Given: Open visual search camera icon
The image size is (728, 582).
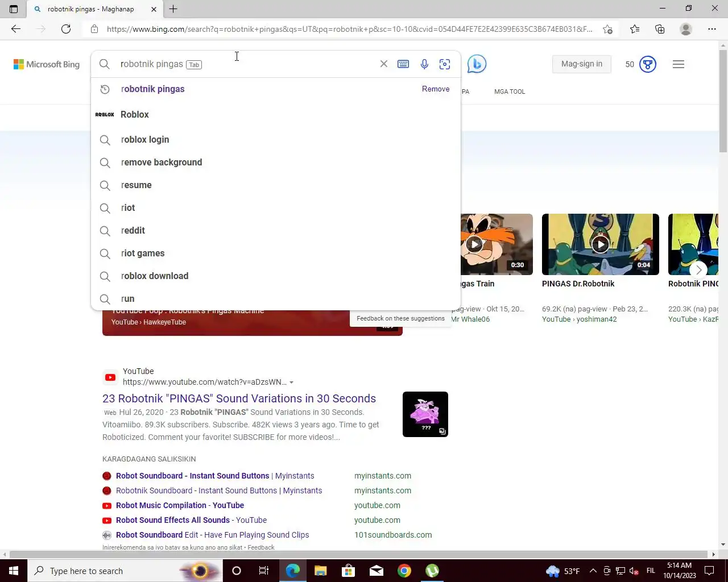Looking at the screenshot, I should tap(445, 64).
